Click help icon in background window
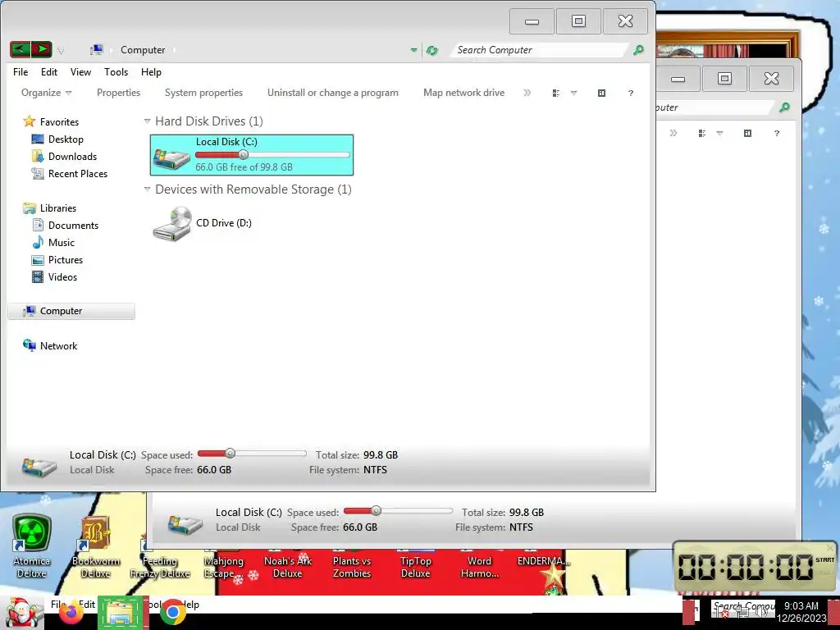Screen dimensions: 840x630 click(x=776, y=133)
